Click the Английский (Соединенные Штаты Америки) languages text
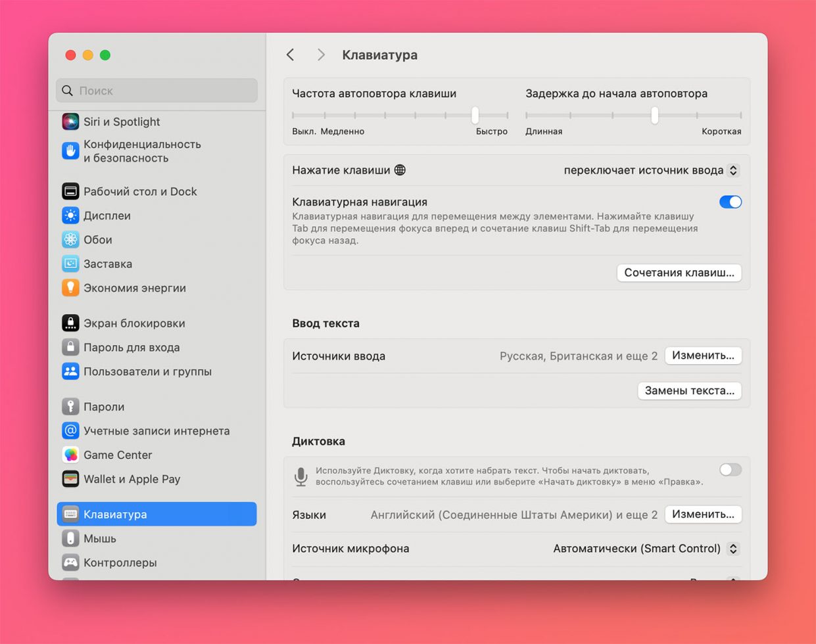This screenshot has width=816, height=644. [x=514, y=515]
